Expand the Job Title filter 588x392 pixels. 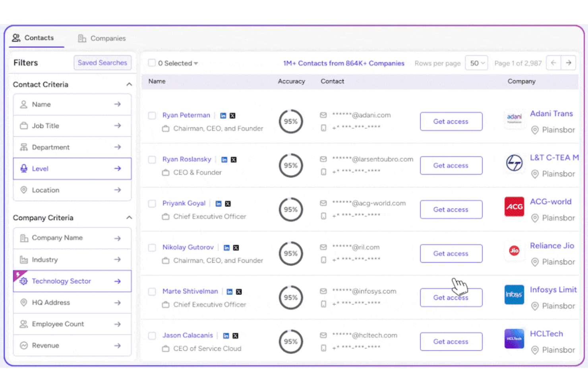point(72,126)
